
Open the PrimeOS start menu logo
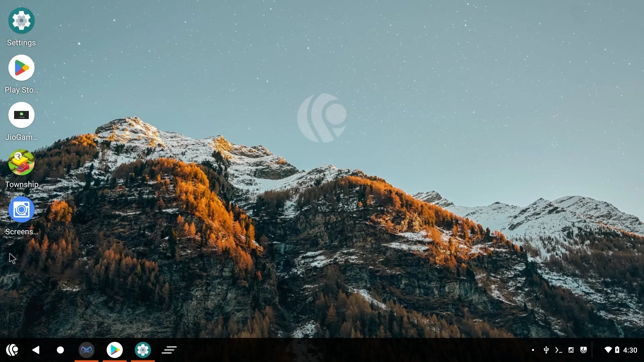pyautogui.click(x=12, y=350)
